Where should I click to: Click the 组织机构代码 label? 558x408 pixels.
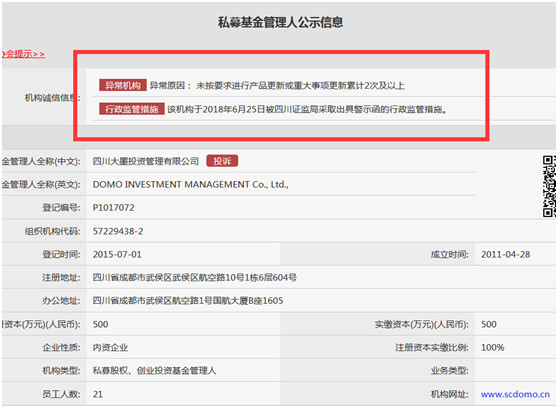pos(53,231)
